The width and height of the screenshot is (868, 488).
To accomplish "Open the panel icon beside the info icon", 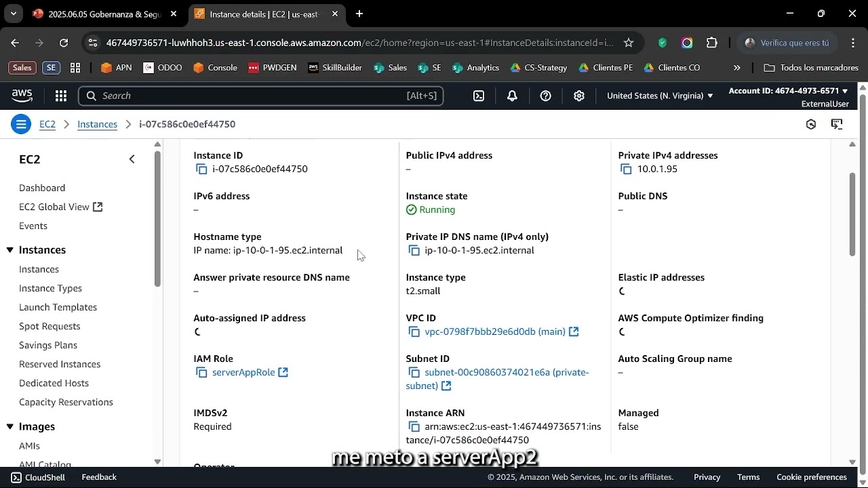I will (837, 124).
